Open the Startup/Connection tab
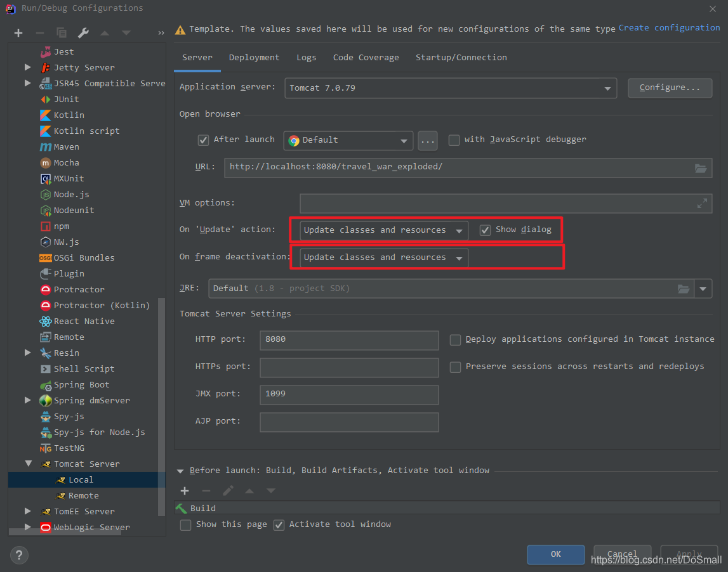 461,58
